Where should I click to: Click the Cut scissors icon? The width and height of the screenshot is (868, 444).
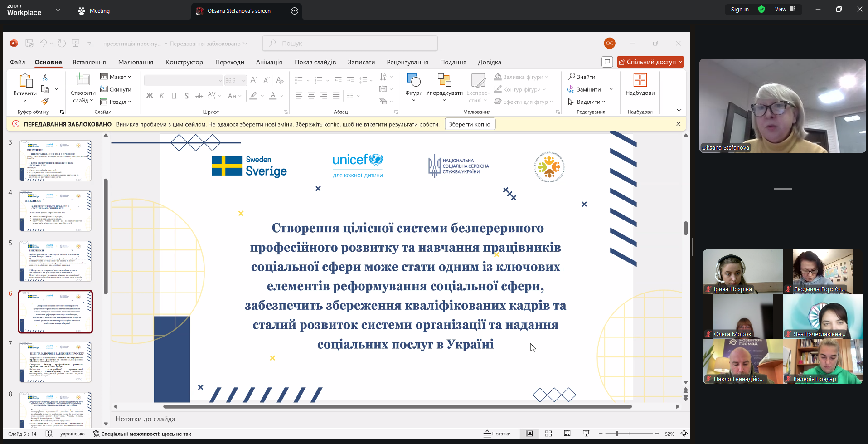coord(45,77)
